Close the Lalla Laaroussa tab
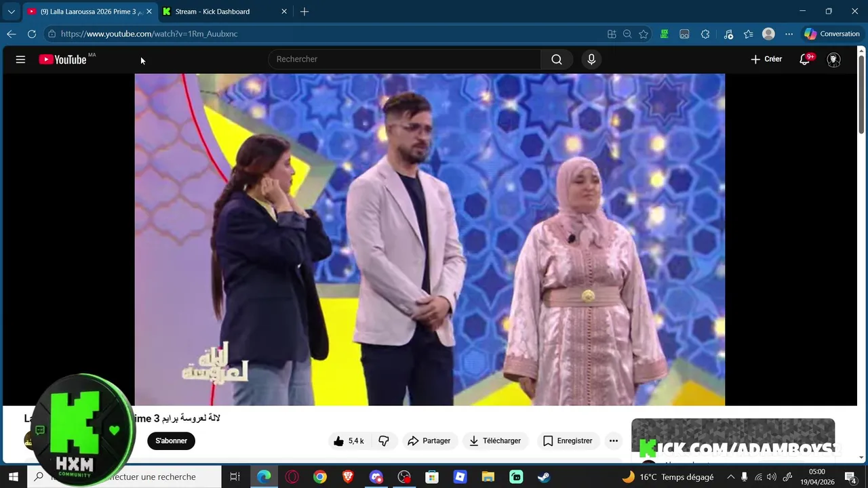Viewport: 868px width, 488px height. point(149,12)
